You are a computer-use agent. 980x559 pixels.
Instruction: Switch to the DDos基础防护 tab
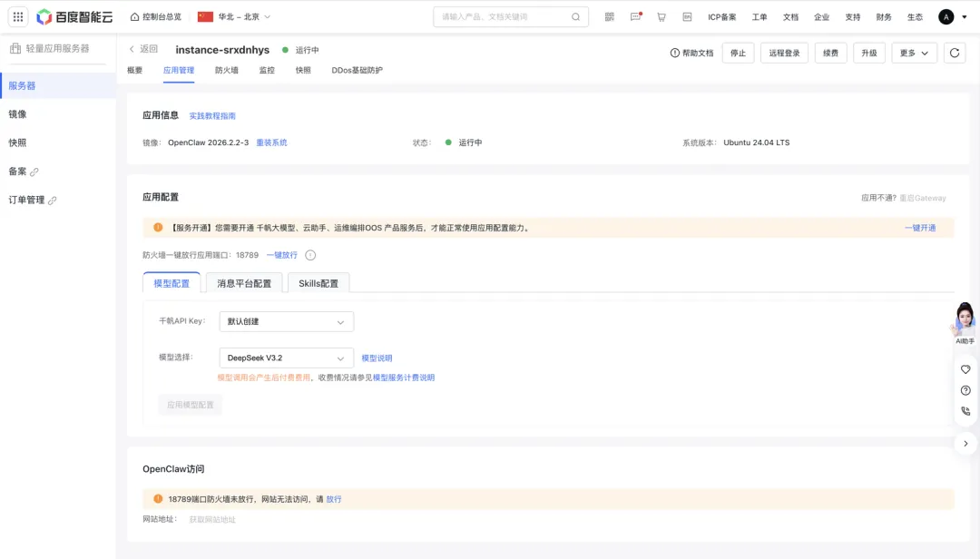tap(357, 70)
